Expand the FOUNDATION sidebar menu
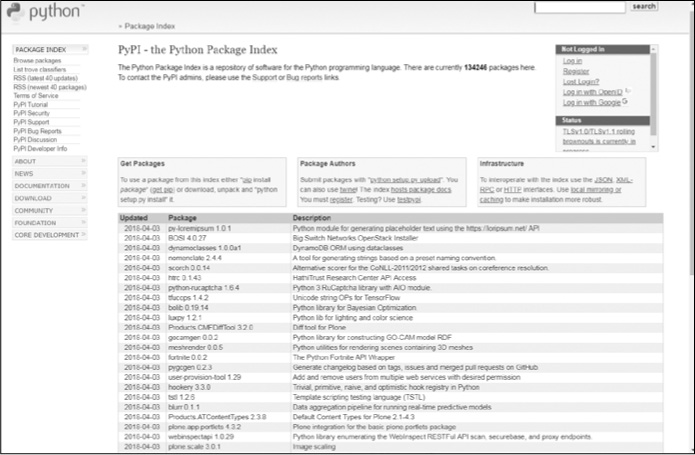The height and width of the screenshot is (455, 695). pyautogui.click(x=50, y=223)
